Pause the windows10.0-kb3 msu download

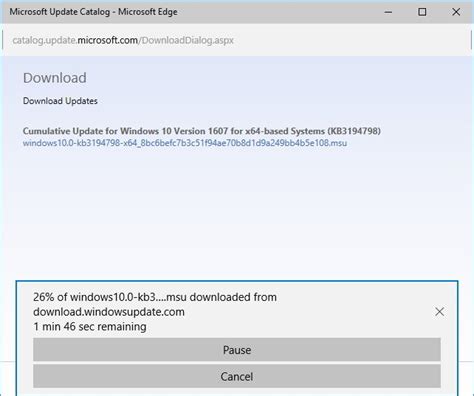237,350
